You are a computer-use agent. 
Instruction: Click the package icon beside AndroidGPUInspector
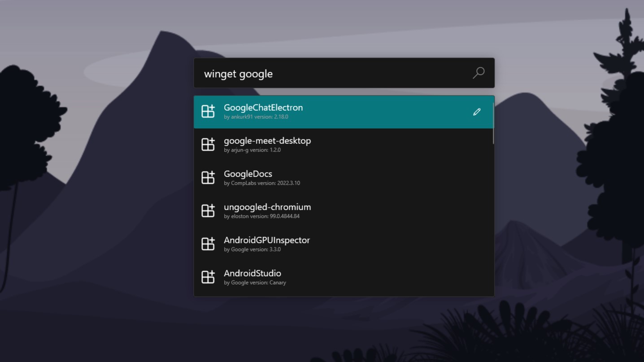click(x=208, y=244)
